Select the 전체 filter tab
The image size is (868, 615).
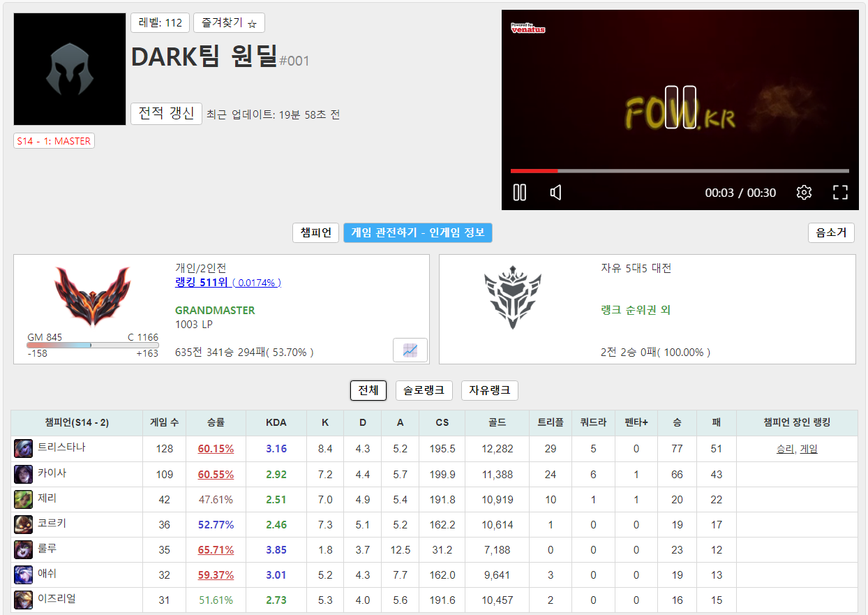point(368,390)
